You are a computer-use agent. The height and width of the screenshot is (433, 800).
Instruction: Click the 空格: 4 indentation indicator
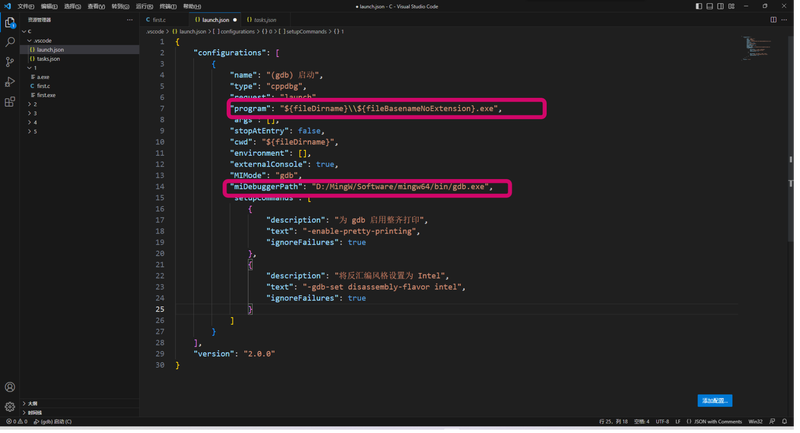[641, 422]
